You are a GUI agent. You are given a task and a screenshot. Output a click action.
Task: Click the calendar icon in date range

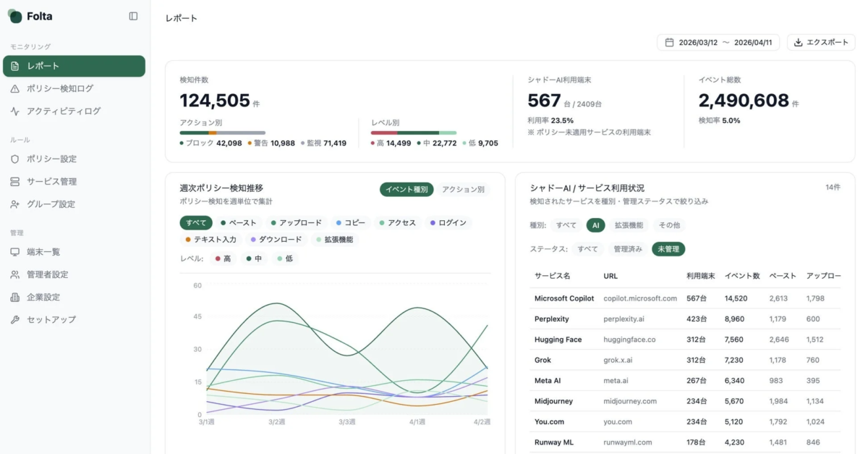click(x=669, y=42)
